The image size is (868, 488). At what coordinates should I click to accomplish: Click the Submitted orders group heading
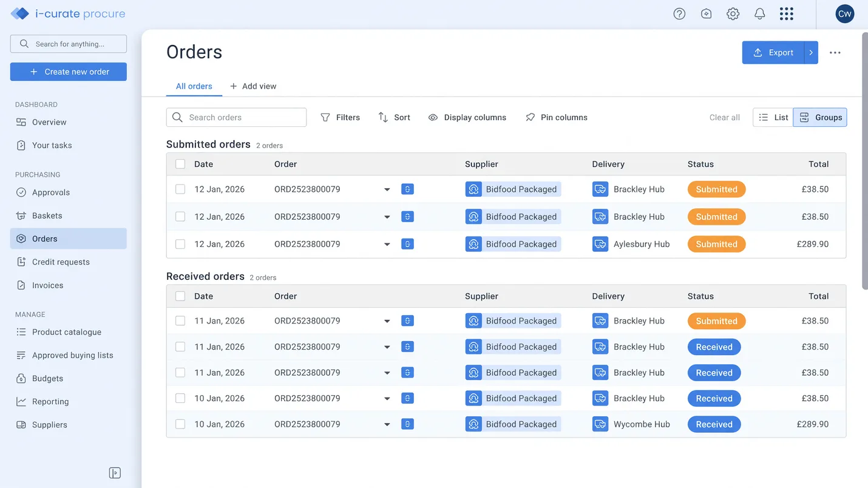[x=208, y=144]
